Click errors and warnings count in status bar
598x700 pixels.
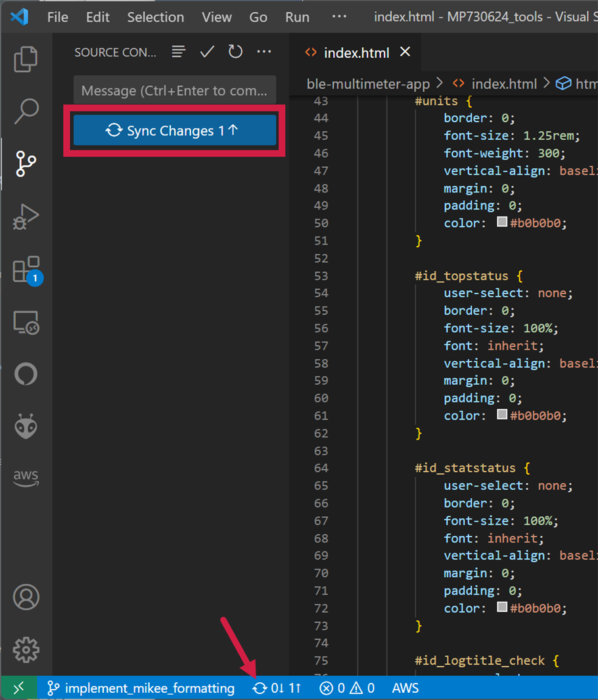[347, 688]
